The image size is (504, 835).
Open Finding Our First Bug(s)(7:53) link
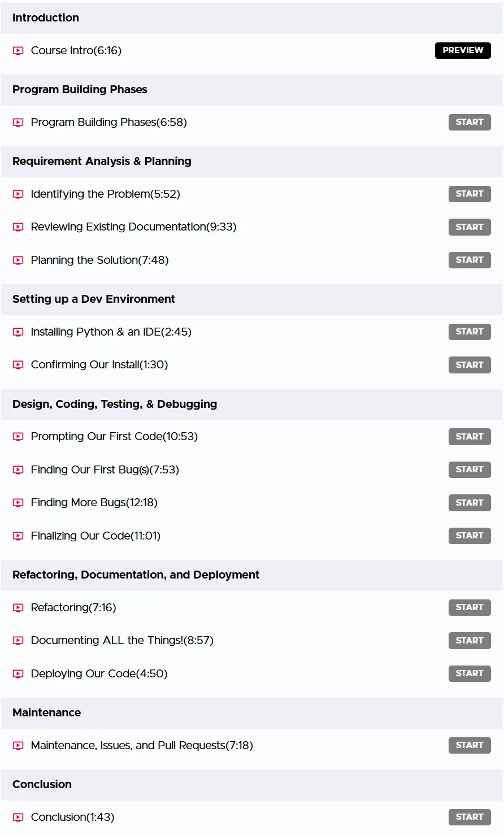point(105,470)
